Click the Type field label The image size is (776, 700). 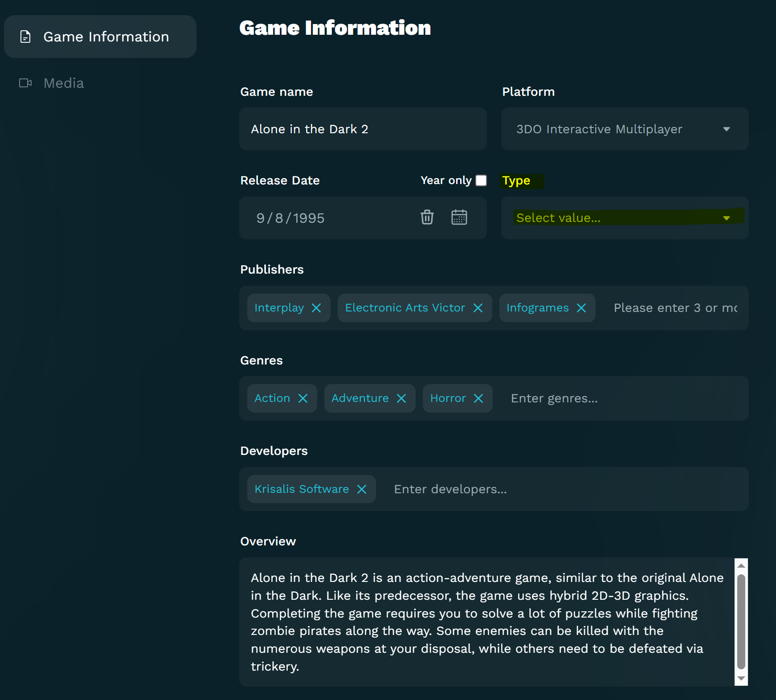pyautogui.click(x=516, y=180)
